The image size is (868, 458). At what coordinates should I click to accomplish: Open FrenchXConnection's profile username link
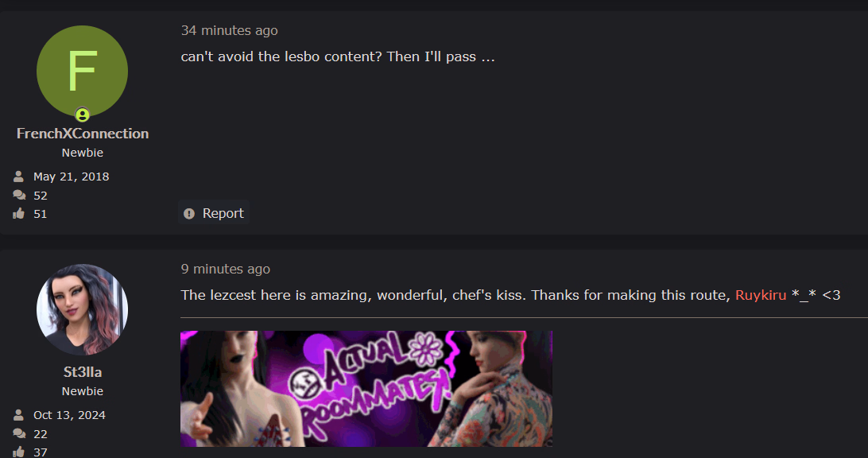click(x=83, y=134)
